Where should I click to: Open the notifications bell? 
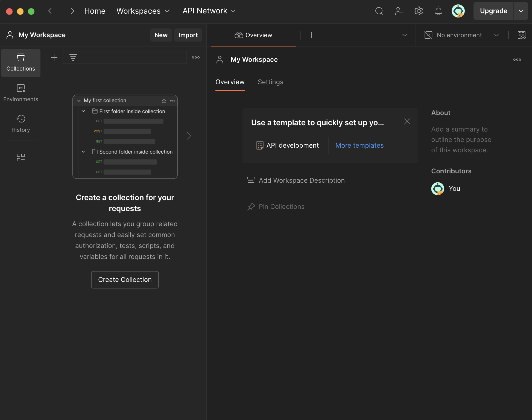click(438, 11)
